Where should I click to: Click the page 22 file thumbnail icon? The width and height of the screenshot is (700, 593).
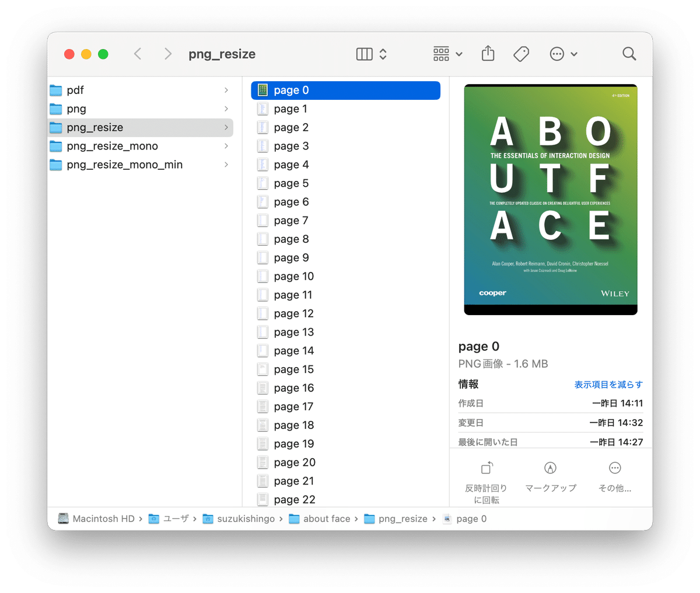263,500
